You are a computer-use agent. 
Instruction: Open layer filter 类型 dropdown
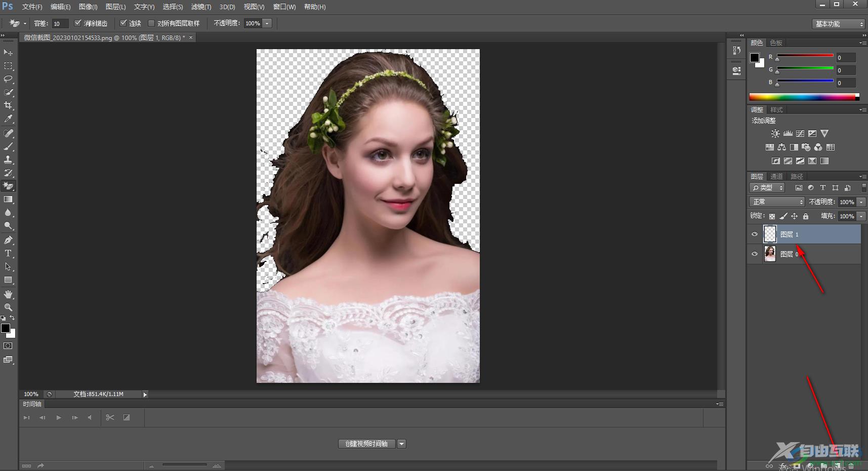point(767,188)
